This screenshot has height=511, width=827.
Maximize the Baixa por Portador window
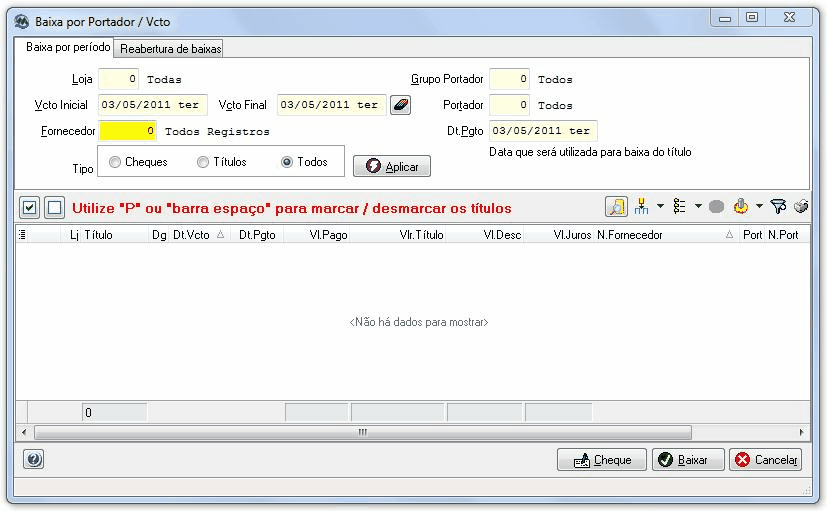click(752, 17)
